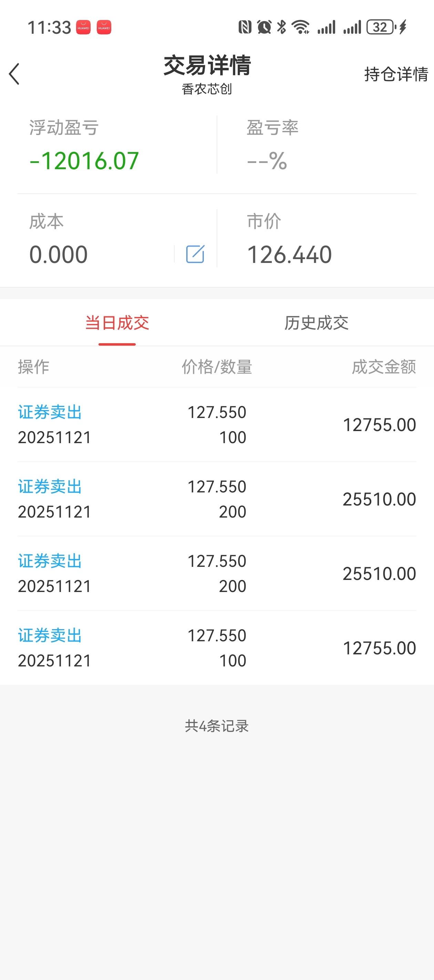Tap the 成交金额 column header

(x=383, y=367)
